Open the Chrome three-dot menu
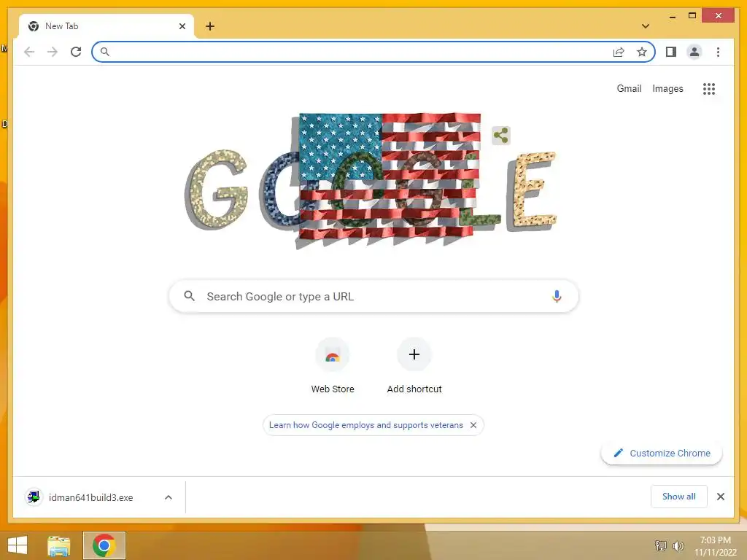The height and width of the screenshot is (560, 747). [x=718, y=52]
